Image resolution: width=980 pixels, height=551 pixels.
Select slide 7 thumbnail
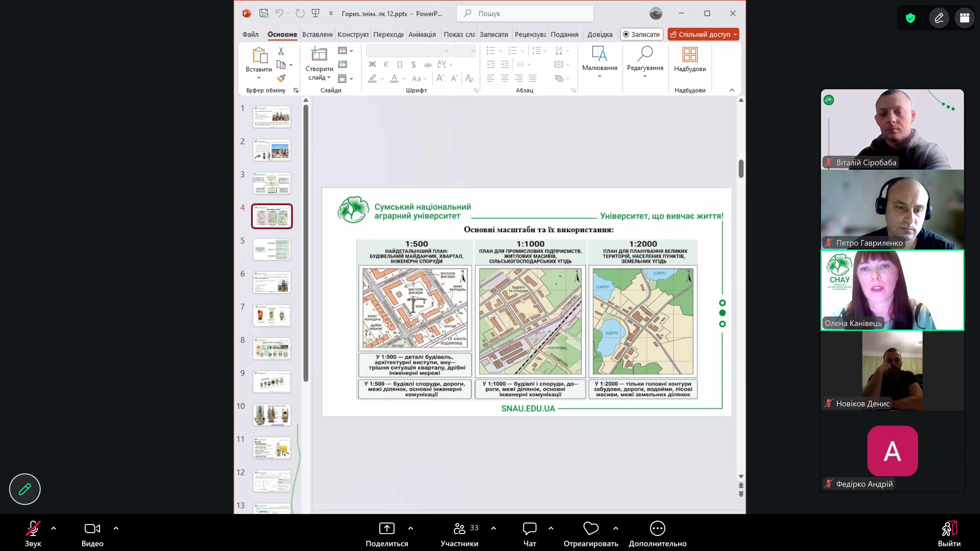(272, 315)
